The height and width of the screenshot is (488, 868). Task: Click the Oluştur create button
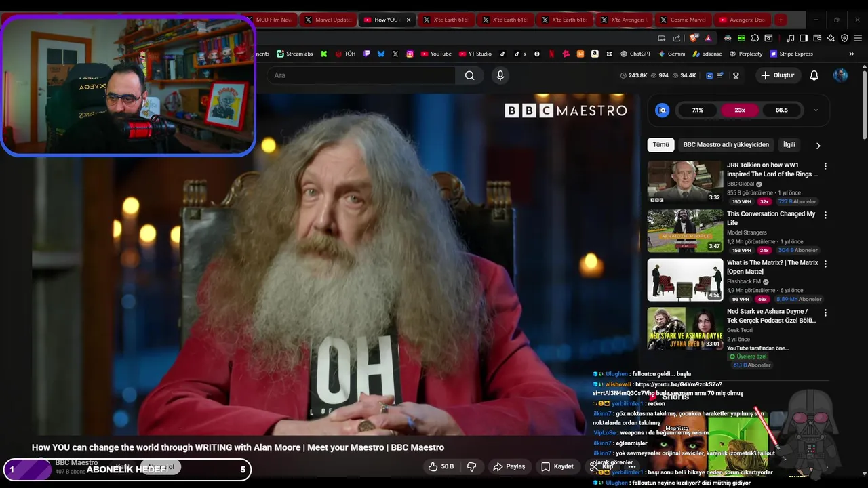tap(777, 75)
